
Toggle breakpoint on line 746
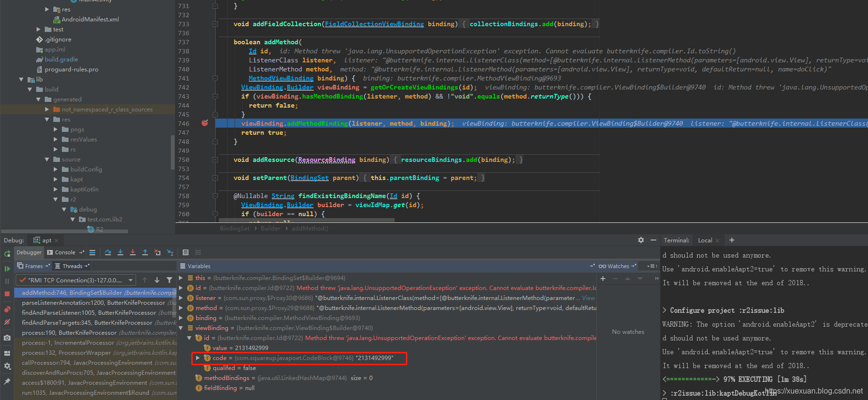point(205,123)
